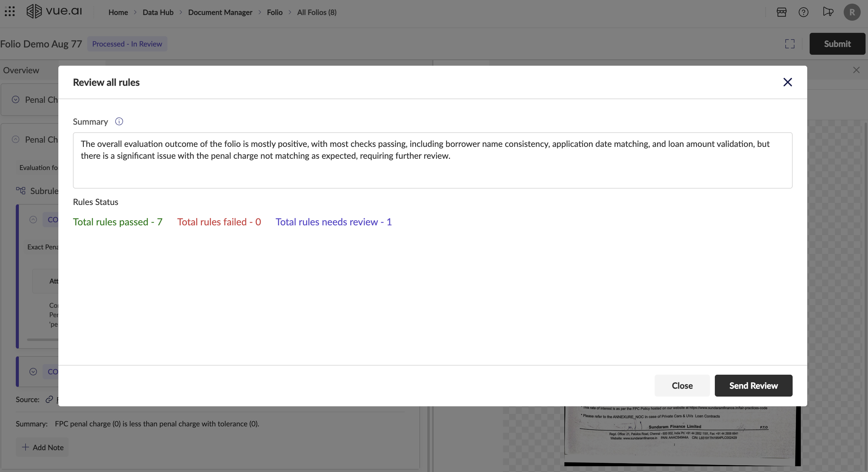Collapse the expanded Penal Ch section
The width and height of the screenshot is (868, 472).
coord(15,139)
